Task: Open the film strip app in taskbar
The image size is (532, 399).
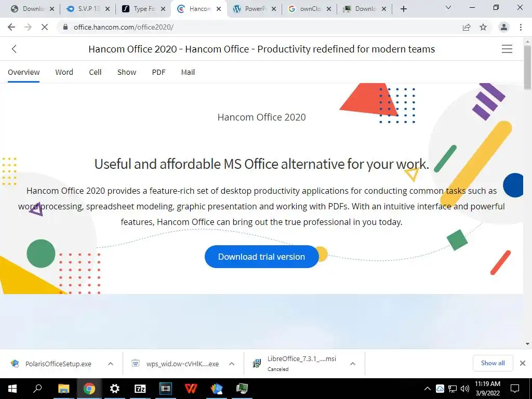Action: [x=166, y=389]
